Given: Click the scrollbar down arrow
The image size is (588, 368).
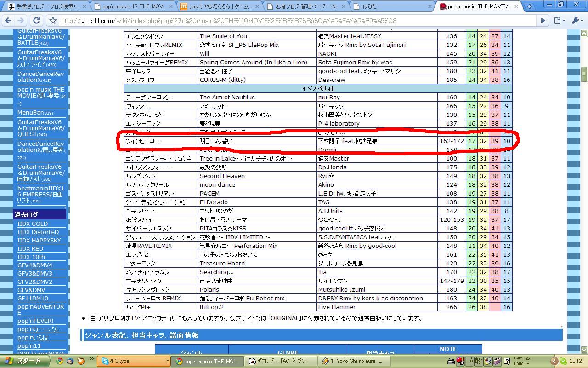Looking at the screenshot, I should [584, 350].
